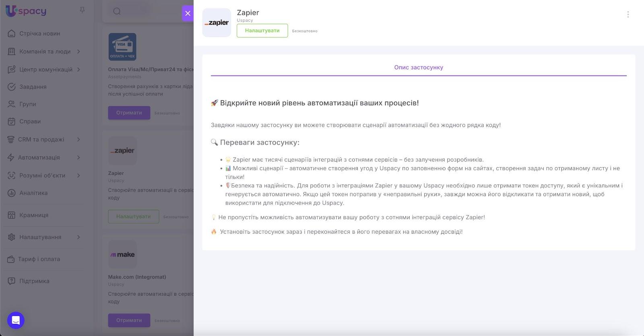Open Стрічка новин from sidebar
The height and width of the screenshot is (336, 644).
coord(39,33)
